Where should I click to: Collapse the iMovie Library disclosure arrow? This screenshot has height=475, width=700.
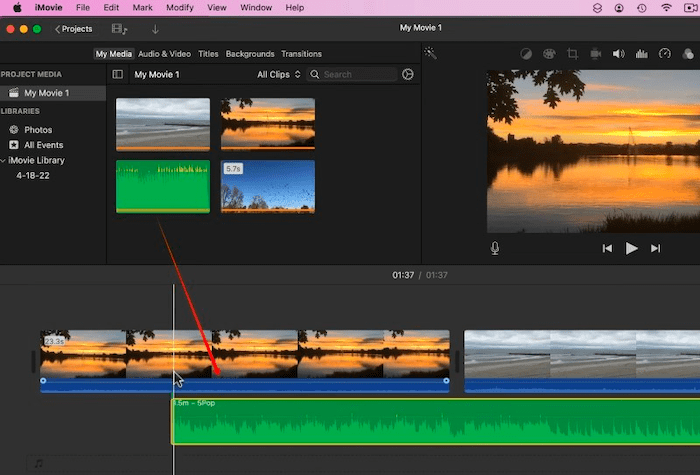[3, 160]
